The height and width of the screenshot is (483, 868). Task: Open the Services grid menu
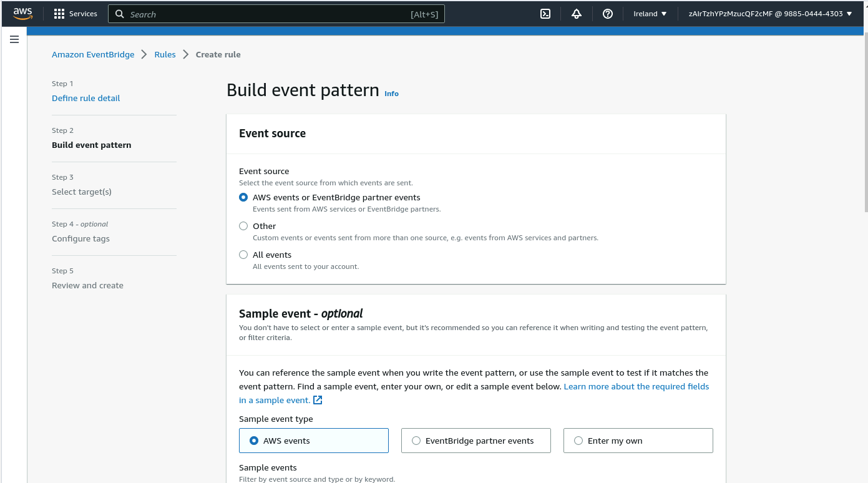pyautogui.click(x=59, y=14)
